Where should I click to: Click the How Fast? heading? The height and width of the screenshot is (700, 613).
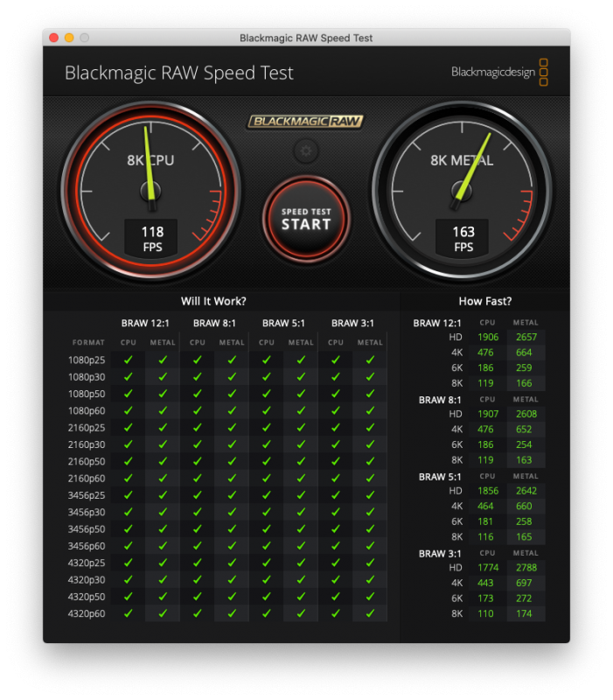(485, 301)
